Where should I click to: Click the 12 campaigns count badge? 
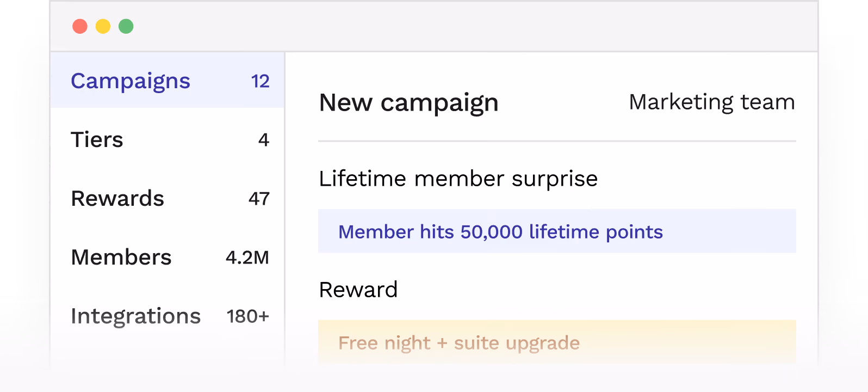(261, 82)
